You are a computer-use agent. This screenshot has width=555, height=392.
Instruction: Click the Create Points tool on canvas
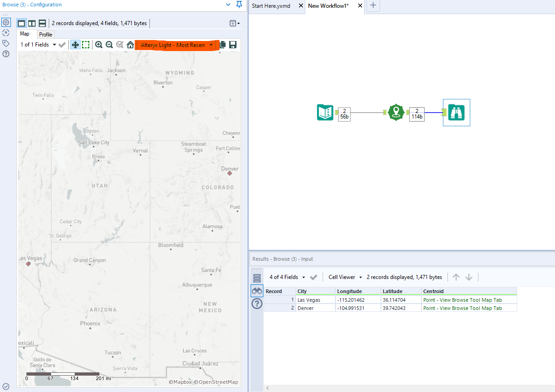pyautogui.click(x=396, y=112)
